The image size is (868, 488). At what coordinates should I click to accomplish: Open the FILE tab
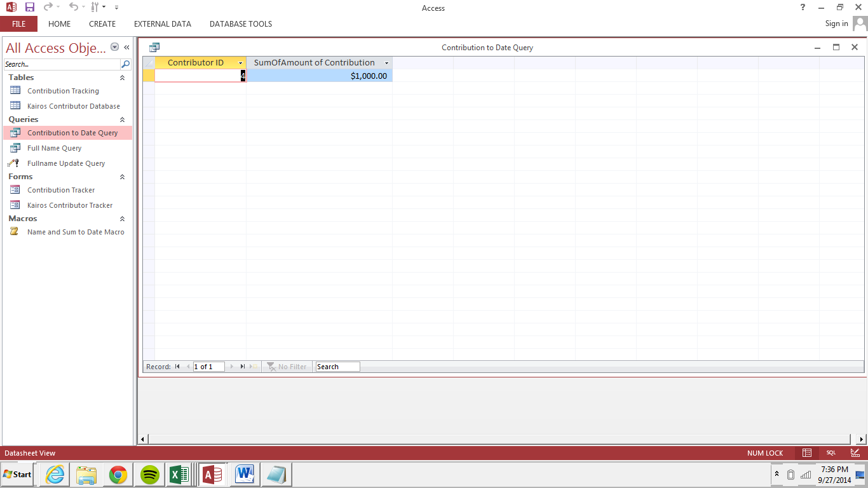tap(18, 24)
